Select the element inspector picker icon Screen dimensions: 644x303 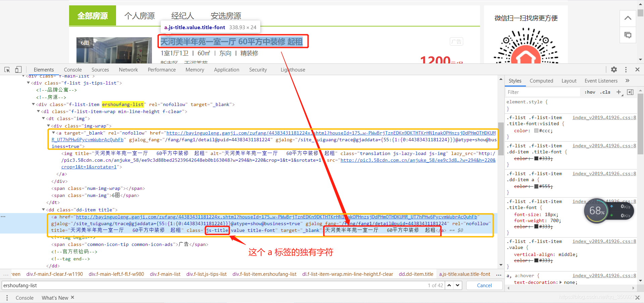(x=7, y=69)
